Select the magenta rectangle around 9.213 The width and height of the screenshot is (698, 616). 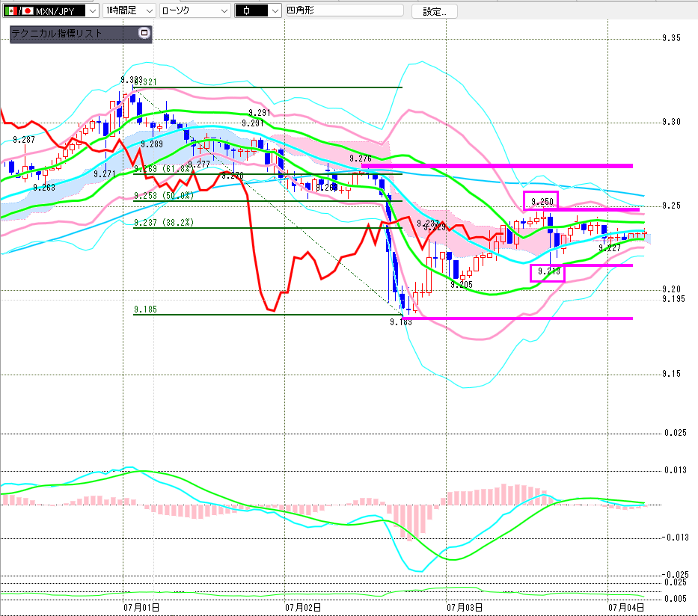[548, 273]
